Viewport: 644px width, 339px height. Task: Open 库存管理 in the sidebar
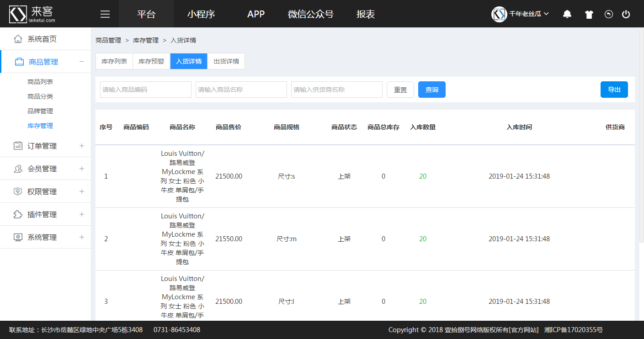[x=40, y=126]
